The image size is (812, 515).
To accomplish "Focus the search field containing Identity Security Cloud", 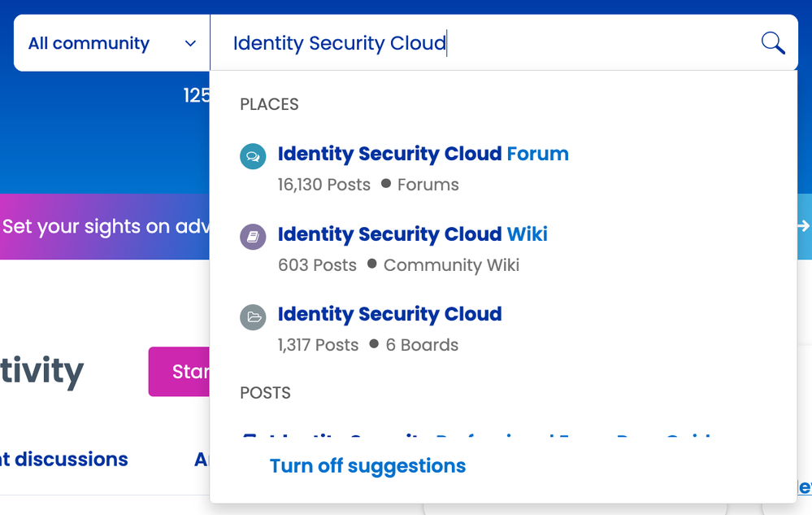I will tap(480, 43).
